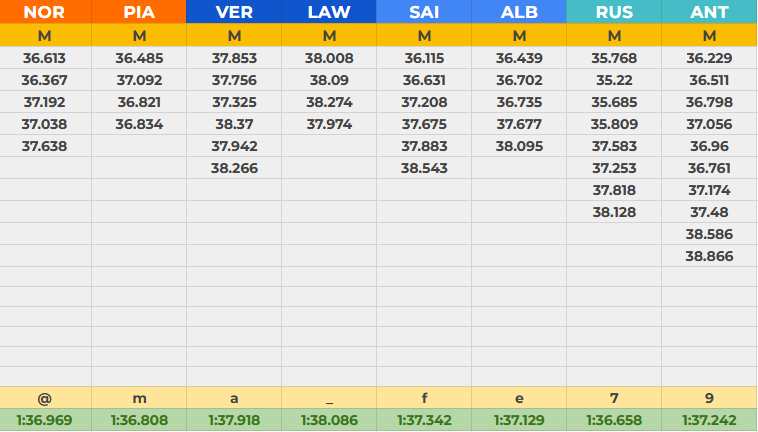Click the 1:36.808 cell under PIA
Screen dimensions: 758x432
(x=139, y=421)
